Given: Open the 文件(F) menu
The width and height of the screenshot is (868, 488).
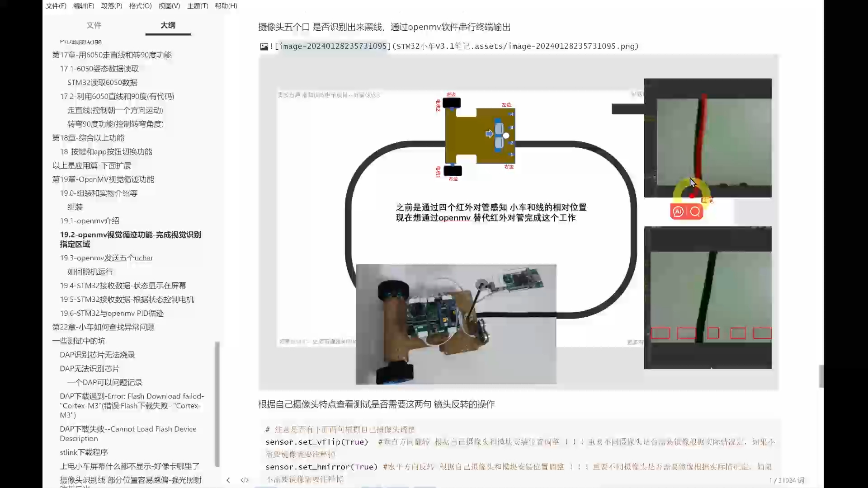Looking at the screenshot, I should (x=56, y=6).
